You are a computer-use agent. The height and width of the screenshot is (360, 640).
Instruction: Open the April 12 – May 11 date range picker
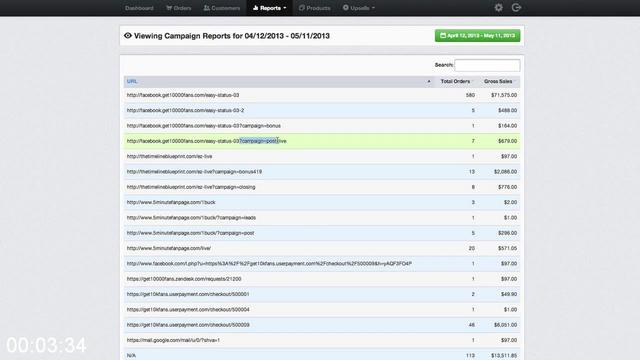pos(478,36)
